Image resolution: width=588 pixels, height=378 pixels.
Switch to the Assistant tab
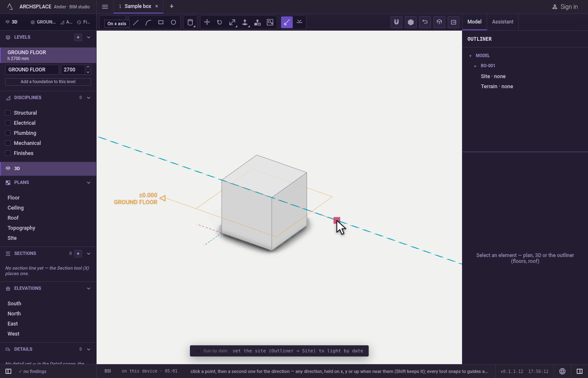click(503, 22)
